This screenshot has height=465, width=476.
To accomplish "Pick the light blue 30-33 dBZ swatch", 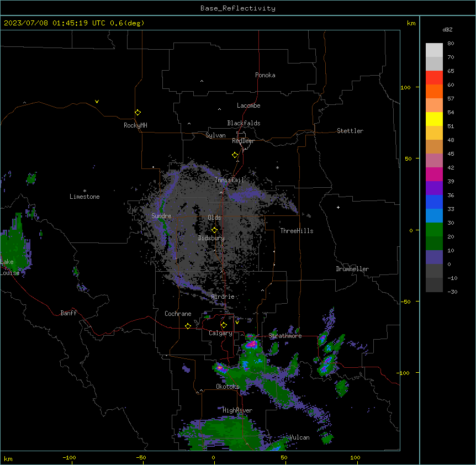I will 434,216.
